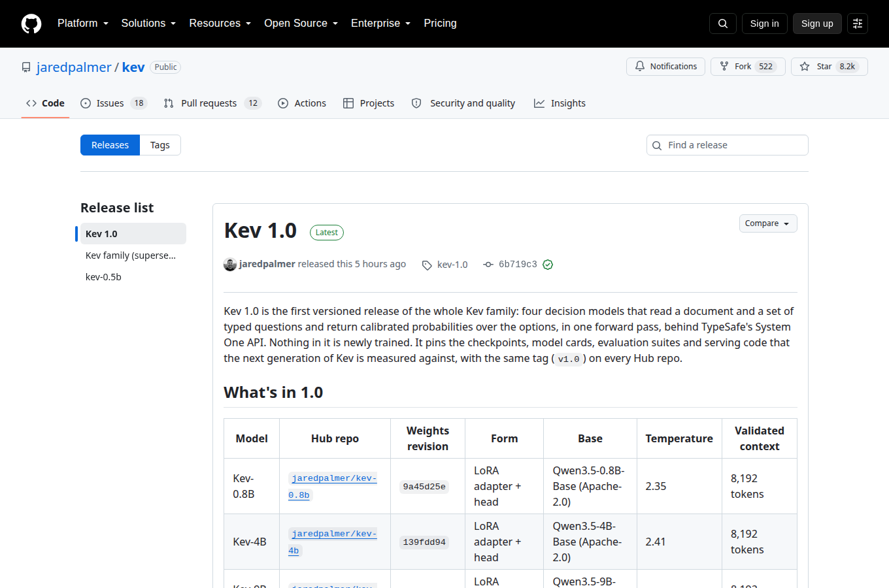Switch to the Tags view
This screenshot has width=889, height=588.
point(160,145)
